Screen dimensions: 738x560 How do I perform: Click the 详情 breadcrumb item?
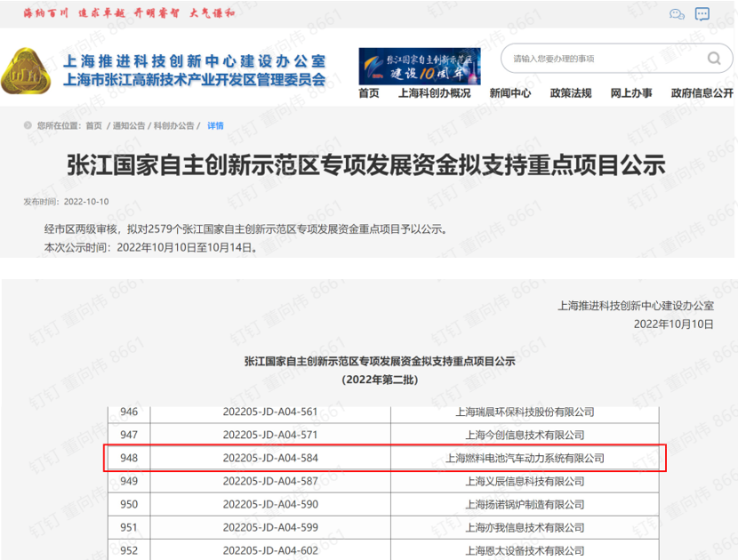215,126
